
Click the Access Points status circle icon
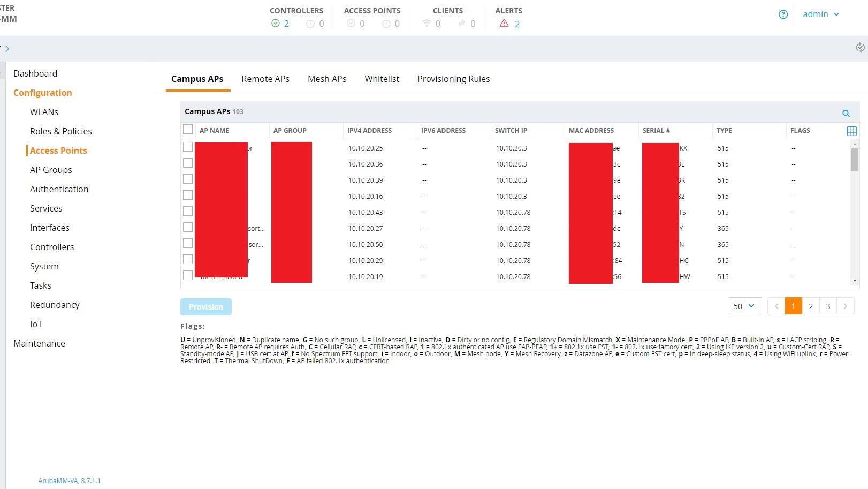pos(351,23)
